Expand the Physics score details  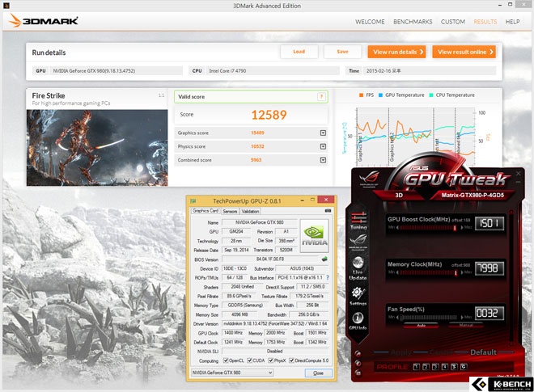click(x=323, y=146)
